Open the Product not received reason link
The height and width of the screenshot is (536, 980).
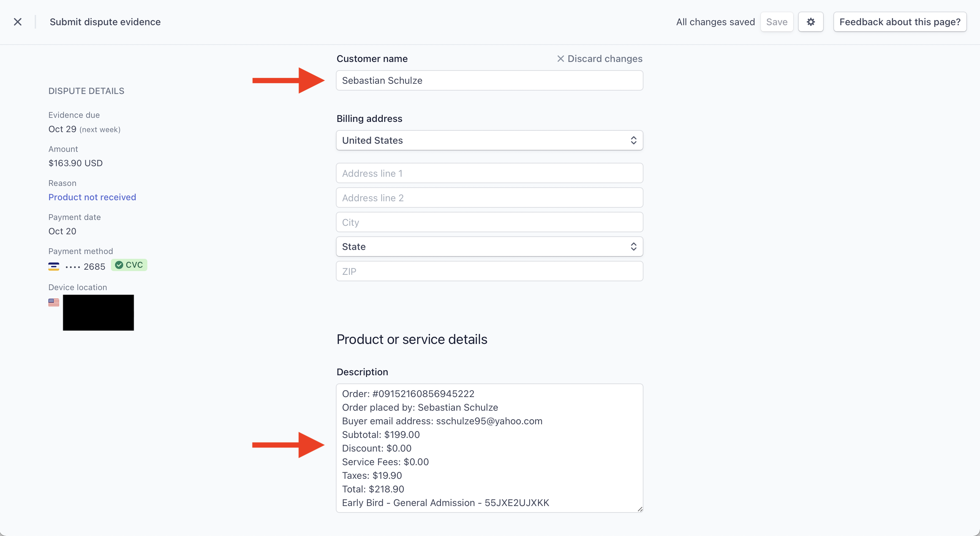click(92, 197)
